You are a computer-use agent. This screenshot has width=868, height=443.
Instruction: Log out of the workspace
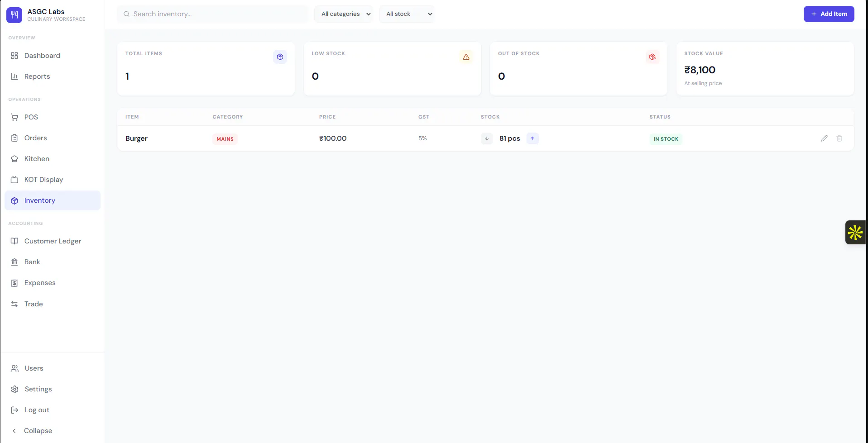(x=53, y=410)
